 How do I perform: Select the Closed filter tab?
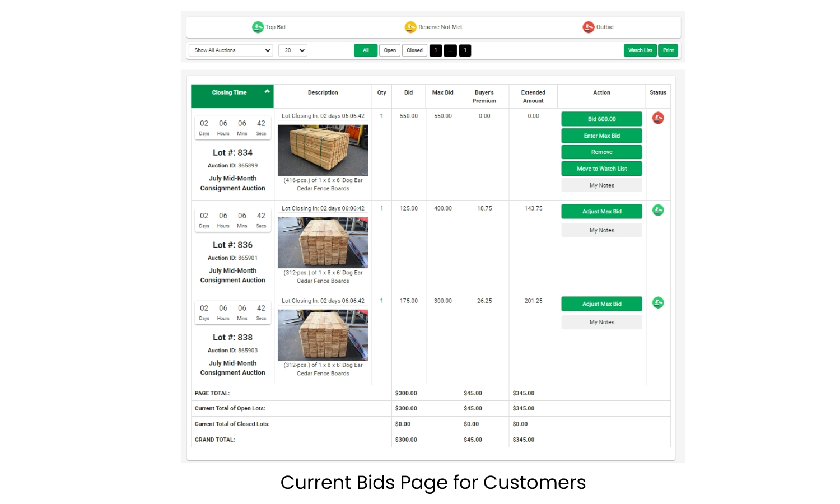pyautogui.click(x=414, y=50)
